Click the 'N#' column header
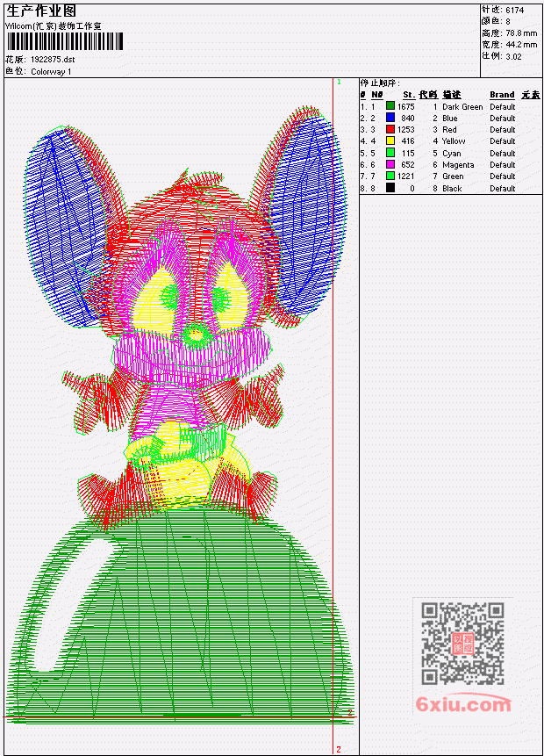 tap(376, 95)
